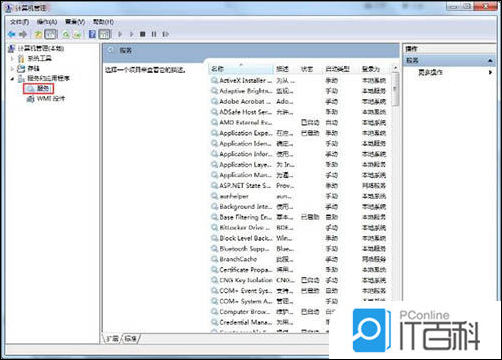Click the Forward arrow in toolbar
This screenshot has height=360, width=502.
click(23, 34)
